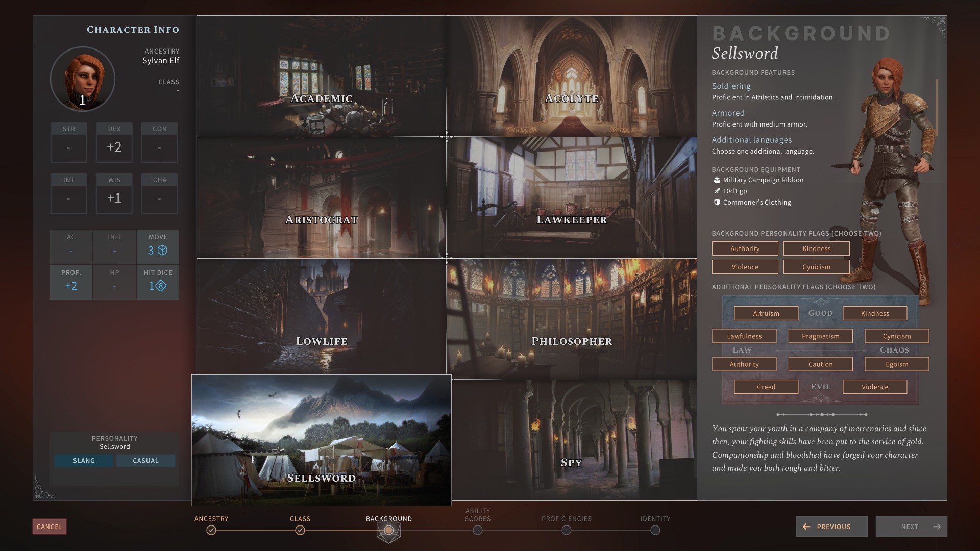Enable the Pragmatism additional personality flag
The height and width of the screenshot is (551, 980).
tap(820, 336)
